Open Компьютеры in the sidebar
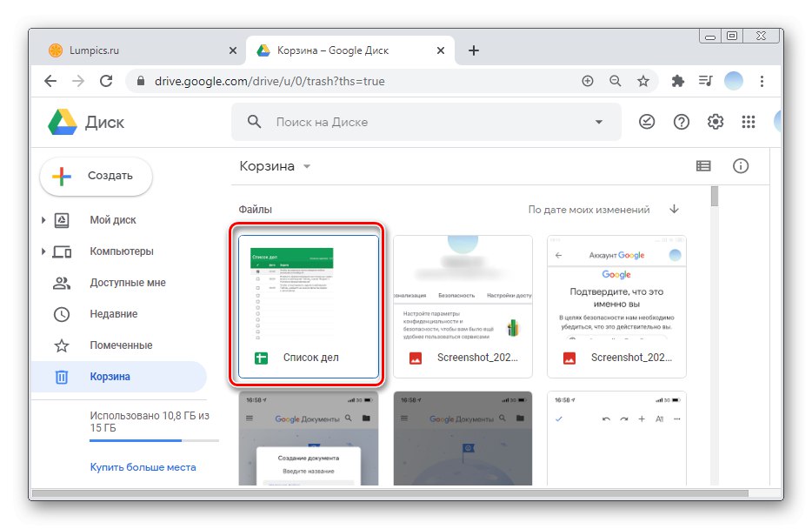 point(122,251)
